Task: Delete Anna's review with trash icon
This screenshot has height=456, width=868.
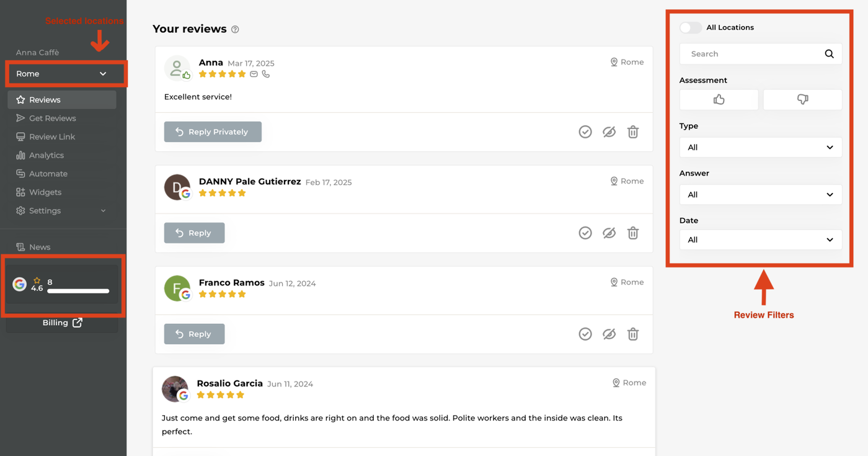Action: click(x=632, y=132)
